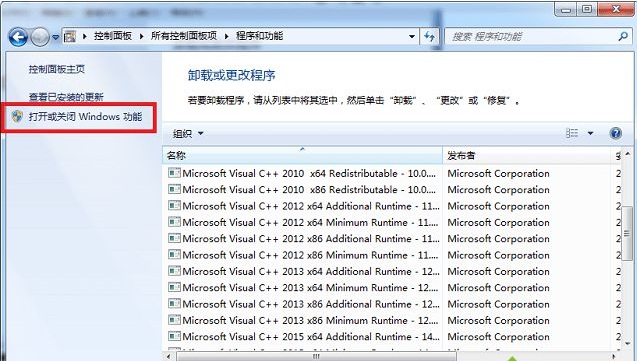Viewport: 637px width, 361px height.
Task: Open the recent pages dropdown arrow
Action: pos(55,37)
